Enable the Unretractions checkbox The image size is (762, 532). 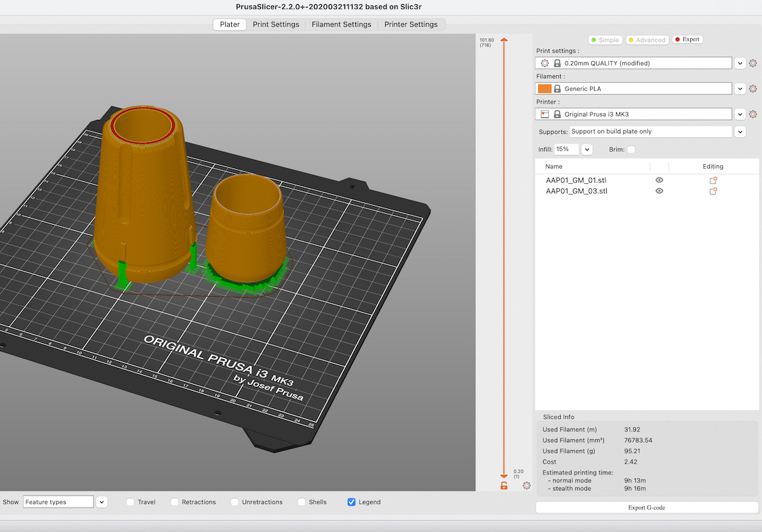pos(235,502)
